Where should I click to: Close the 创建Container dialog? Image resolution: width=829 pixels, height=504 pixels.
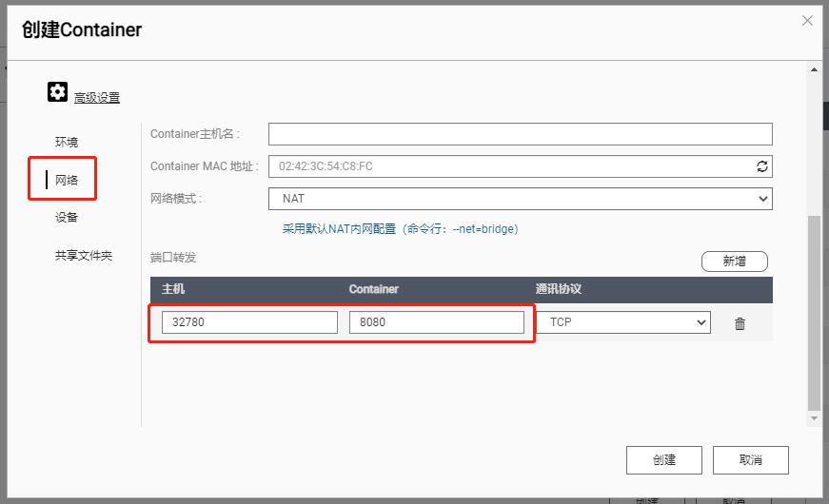point(807,21)
